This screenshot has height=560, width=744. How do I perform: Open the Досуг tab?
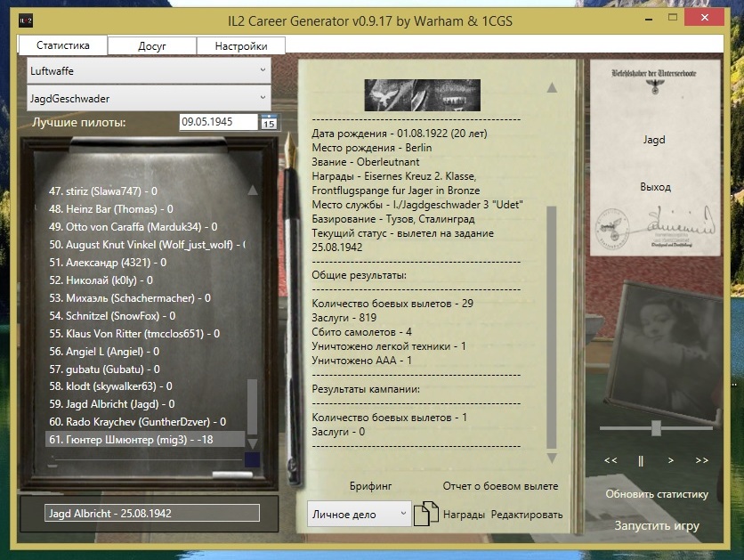[152, 46]
